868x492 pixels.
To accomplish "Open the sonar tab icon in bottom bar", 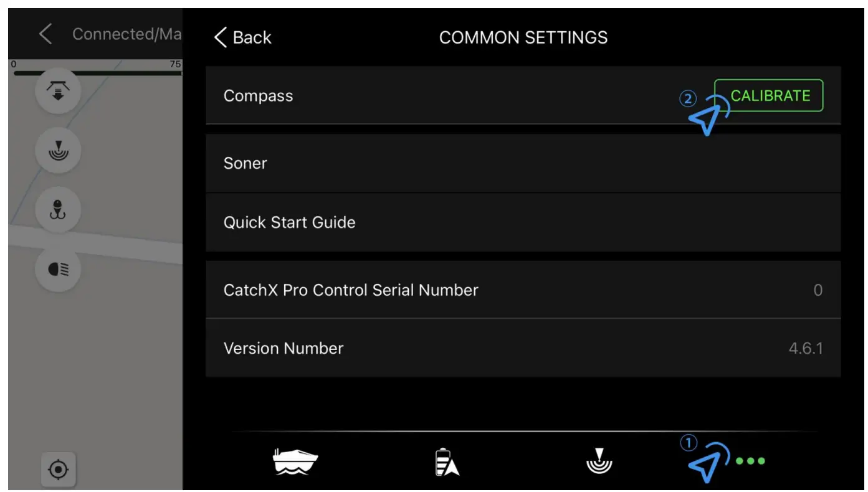I will (x=599, y=461).
